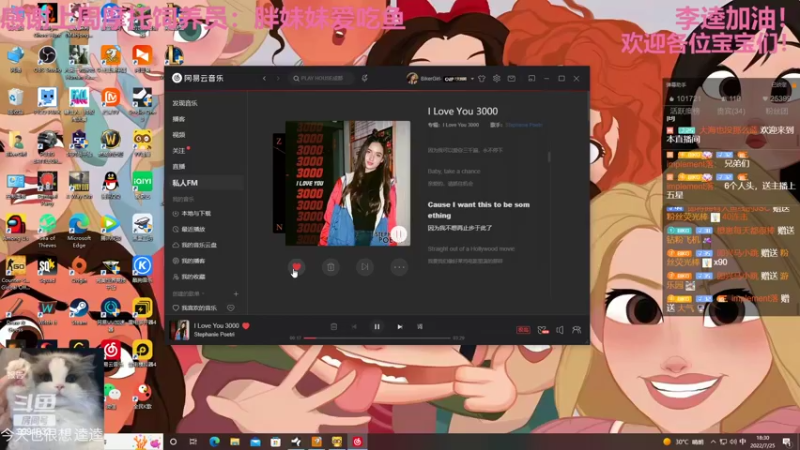Image resolution: width=800 pixels, height=450 pixels.
Task: Add a new playlist with plus icon
Action: [236, 294]
